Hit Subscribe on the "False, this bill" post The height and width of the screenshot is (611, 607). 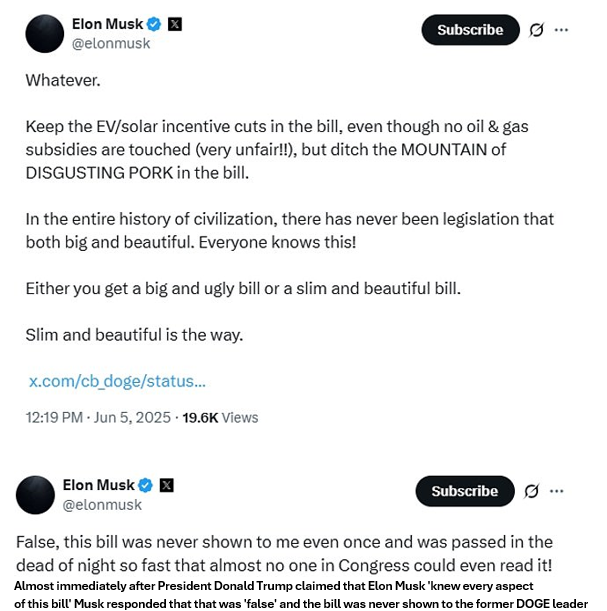coord(465,491)
